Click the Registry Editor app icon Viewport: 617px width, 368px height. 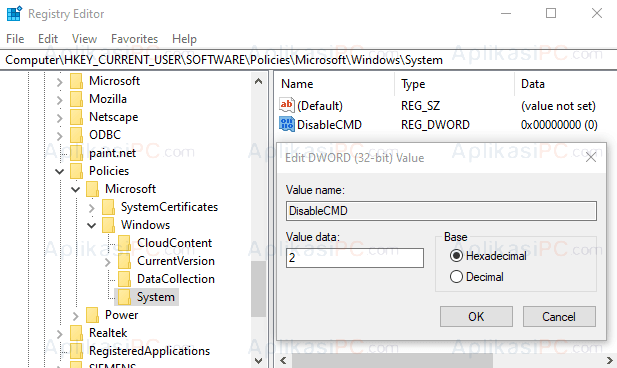[x=14, y=14]
